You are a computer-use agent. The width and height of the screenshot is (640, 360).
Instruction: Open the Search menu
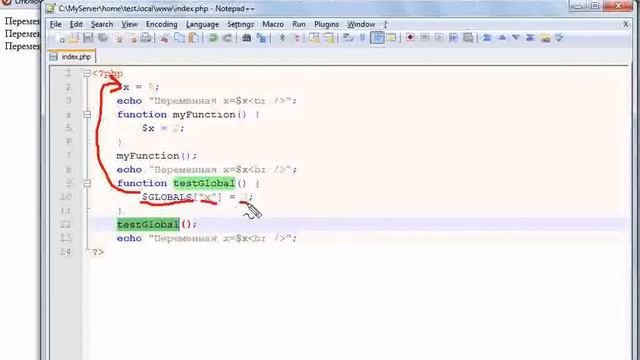tap(102, 24)
